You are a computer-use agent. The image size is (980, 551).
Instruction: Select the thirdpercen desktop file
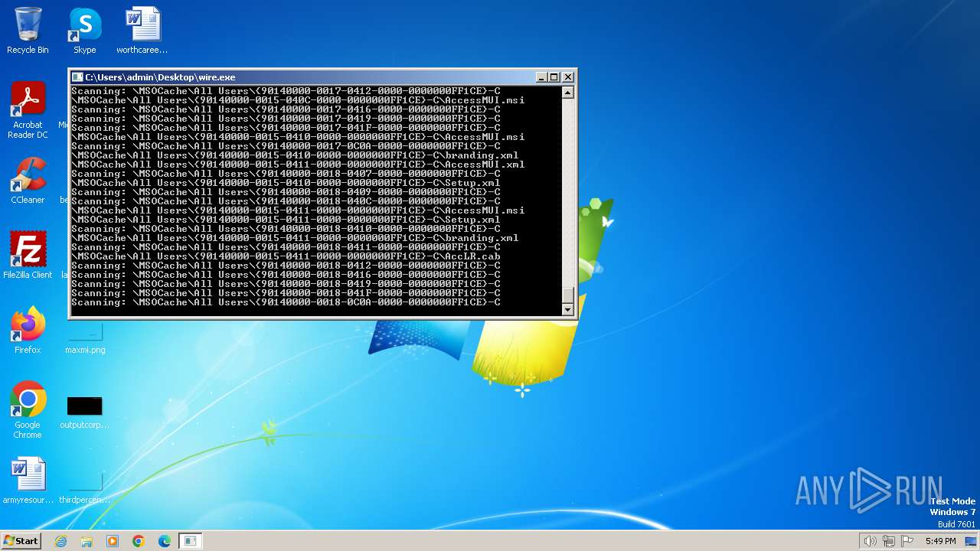[85, 487]
